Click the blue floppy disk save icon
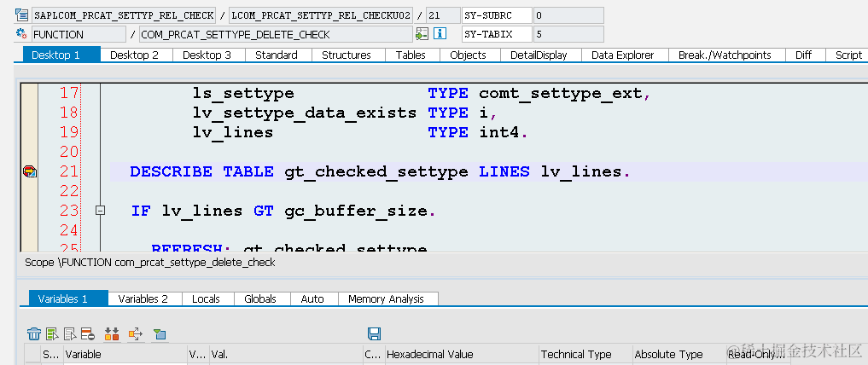Screen dimensions: 868x365 coord(374,333)
